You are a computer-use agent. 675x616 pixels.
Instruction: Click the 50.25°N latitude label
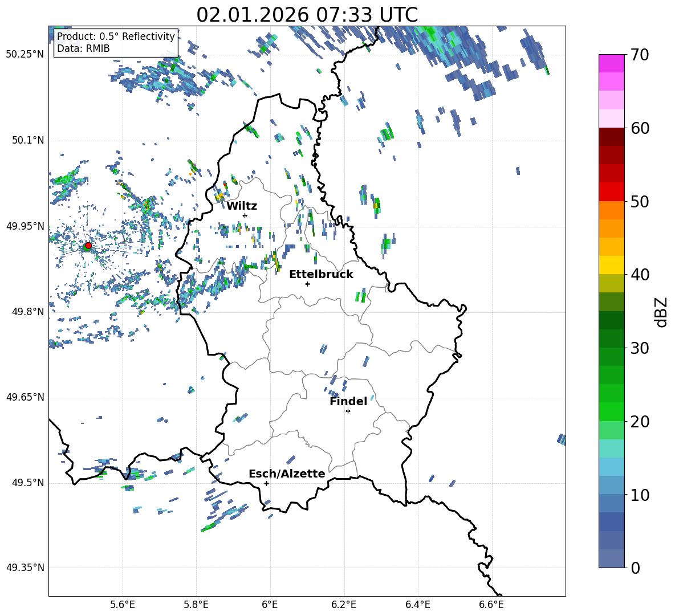25,55
